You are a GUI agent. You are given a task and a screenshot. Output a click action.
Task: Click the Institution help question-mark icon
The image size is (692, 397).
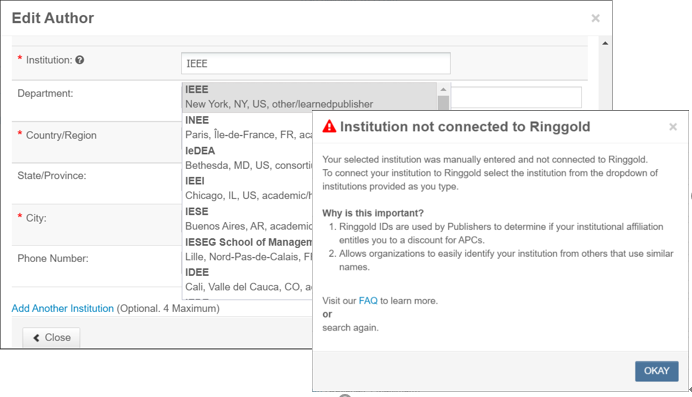coord(79,60)
